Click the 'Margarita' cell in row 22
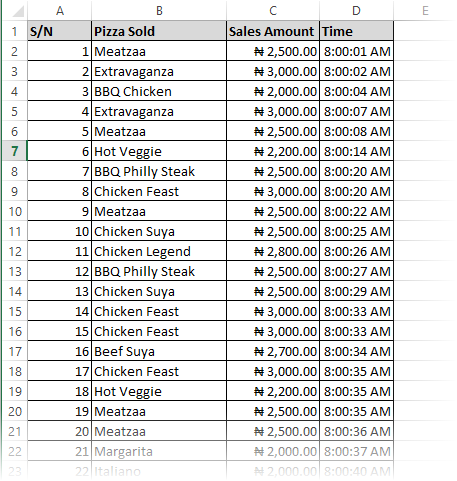The image size is (457, 481). 159,451
